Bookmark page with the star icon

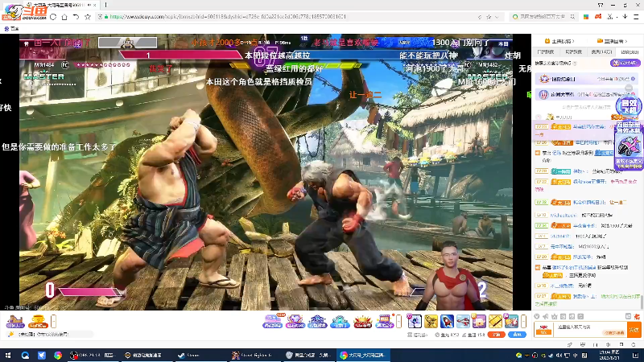pos(88,17)
